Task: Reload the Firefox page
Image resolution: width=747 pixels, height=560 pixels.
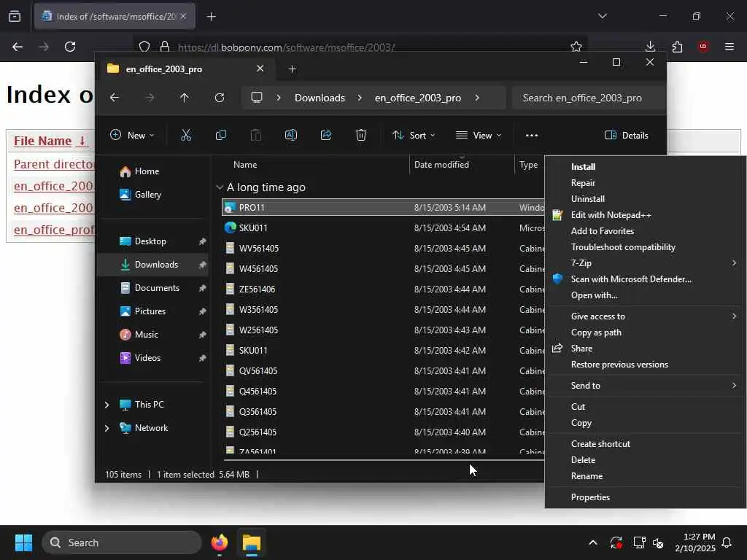Action: tap(70, 47)
